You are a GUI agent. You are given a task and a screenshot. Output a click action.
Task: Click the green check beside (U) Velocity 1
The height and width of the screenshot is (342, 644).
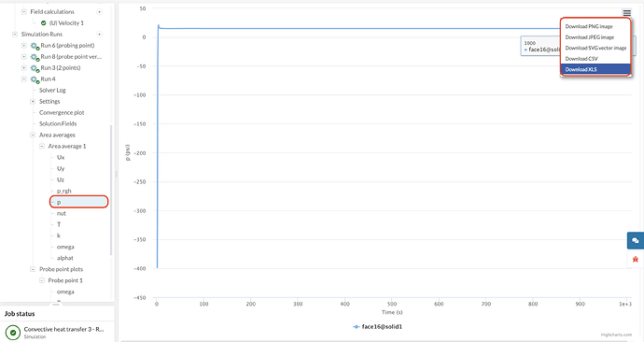[44, 23]
